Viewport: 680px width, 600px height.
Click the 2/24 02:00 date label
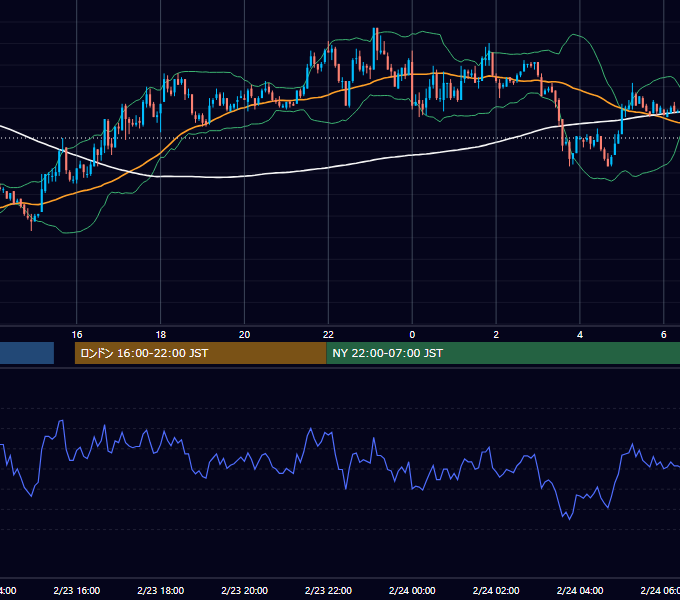coord(496,590)
